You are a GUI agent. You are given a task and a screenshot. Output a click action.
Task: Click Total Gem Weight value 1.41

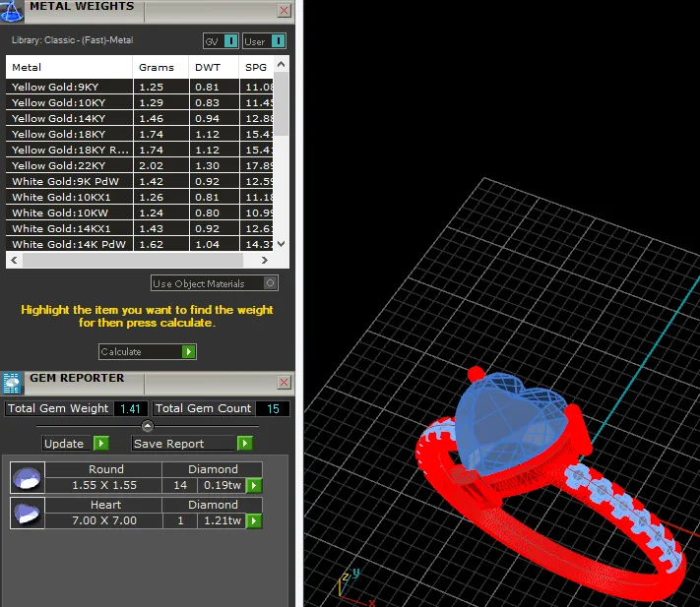coord(130,408)
